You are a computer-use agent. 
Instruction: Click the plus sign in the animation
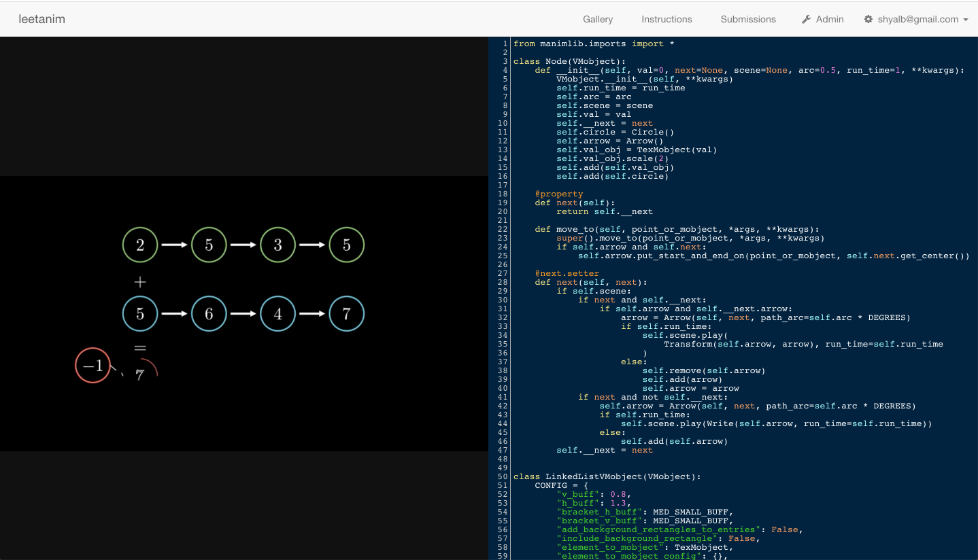(x=140, y=281)
